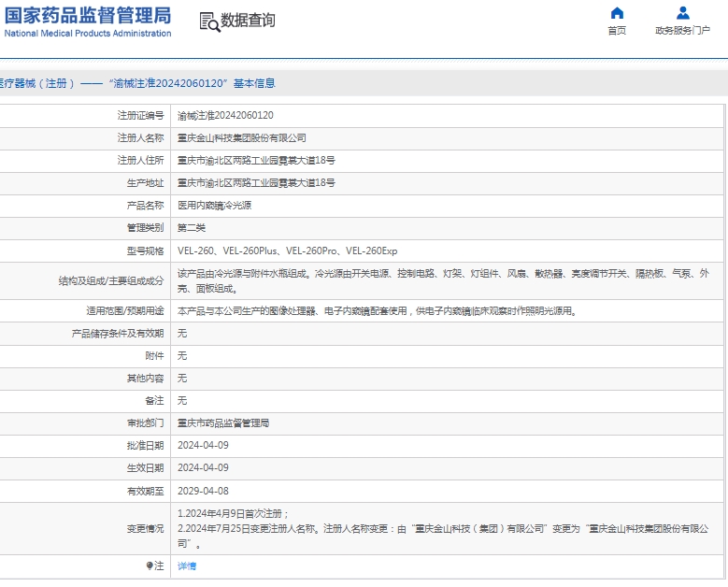
Task: Click the 生效日期 date value
Action: point(203,467)
